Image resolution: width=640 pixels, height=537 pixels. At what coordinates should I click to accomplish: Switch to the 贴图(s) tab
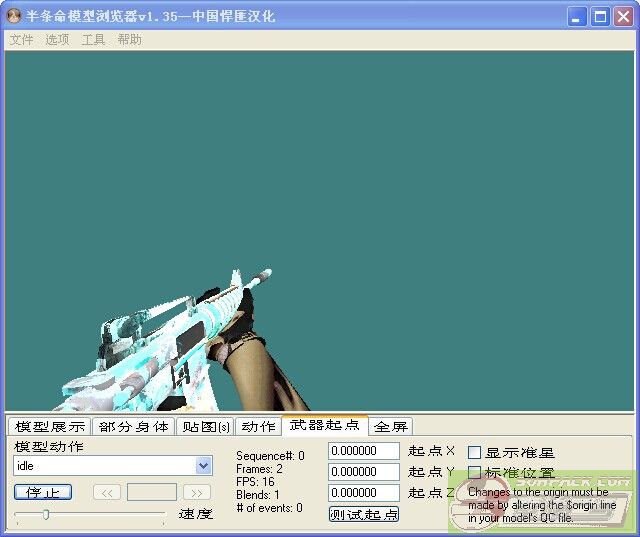tap(205, 427)
